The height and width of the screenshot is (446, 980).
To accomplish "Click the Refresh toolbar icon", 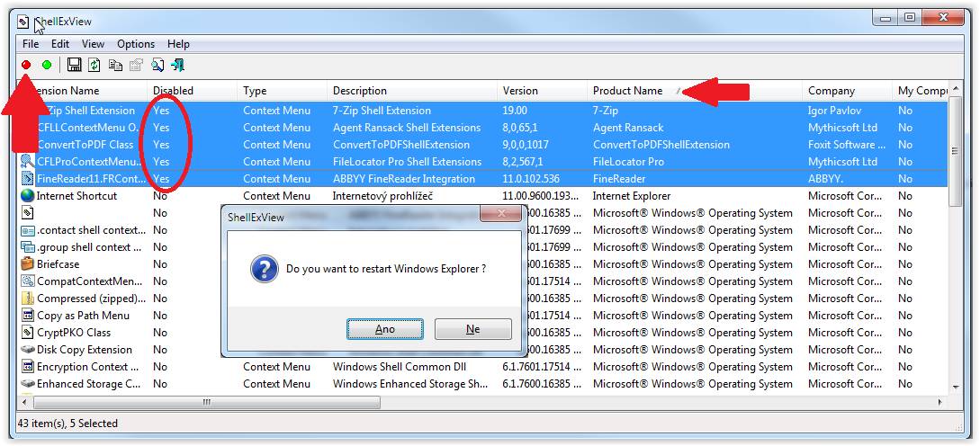I will click(94, 65).
